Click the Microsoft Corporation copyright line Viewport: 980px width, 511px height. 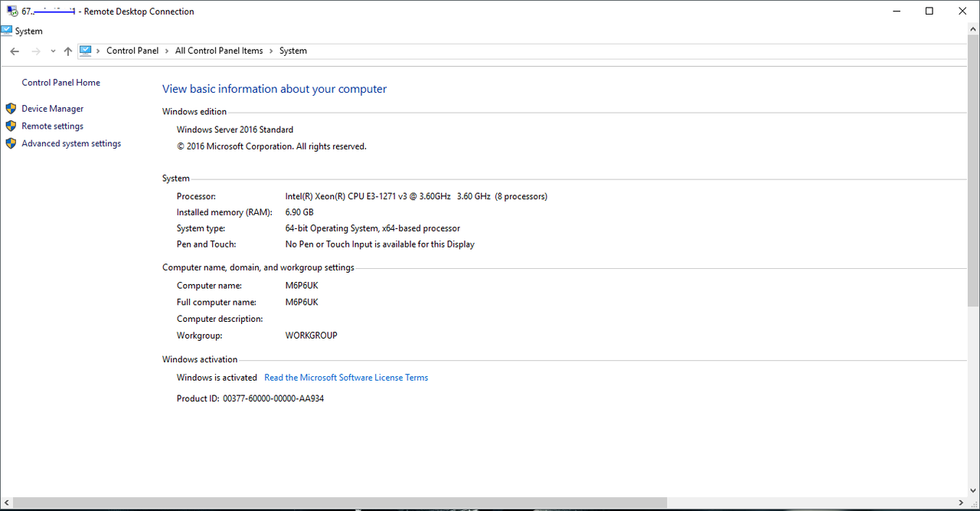tap(272, 146)
